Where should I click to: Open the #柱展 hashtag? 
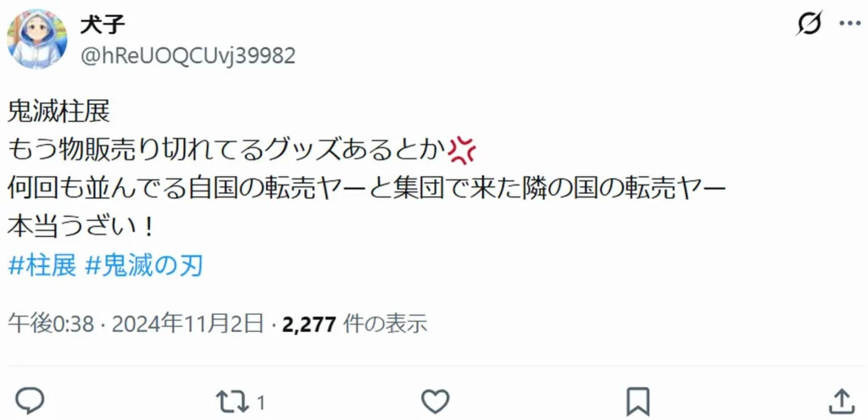tap(42, 268)
